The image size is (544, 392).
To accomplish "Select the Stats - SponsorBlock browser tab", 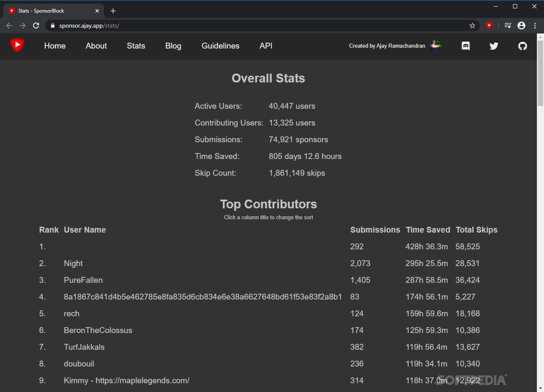I will (54, 11).
